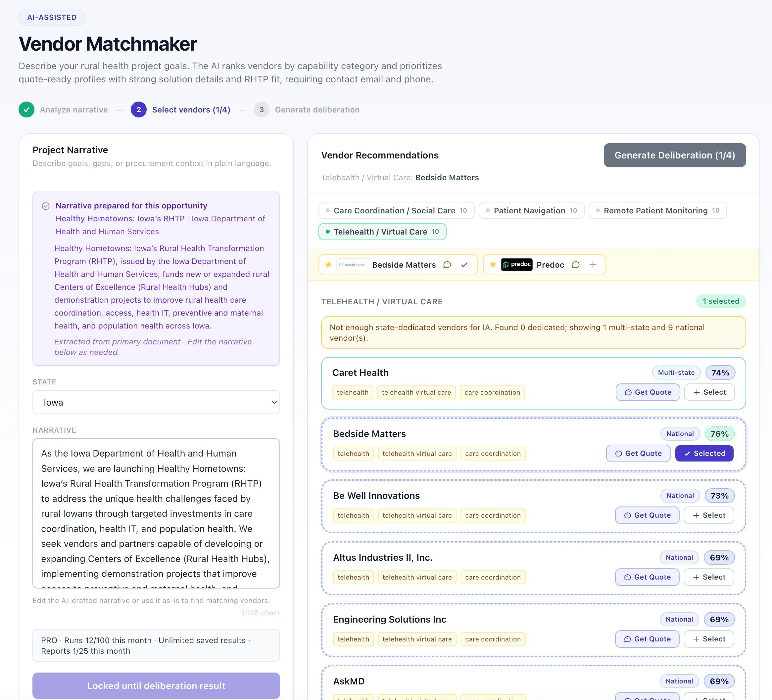The image size is (772, 700).
Task: Get Quote for Engineering Solutions Inc
Action: (647, 639)
